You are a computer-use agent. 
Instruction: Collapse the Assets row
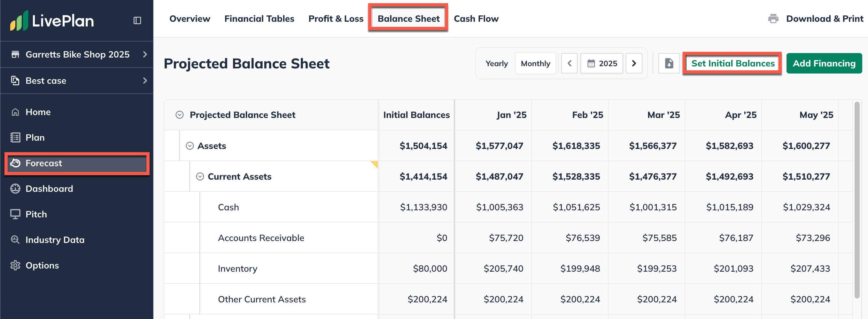click(x=190, y=146)
